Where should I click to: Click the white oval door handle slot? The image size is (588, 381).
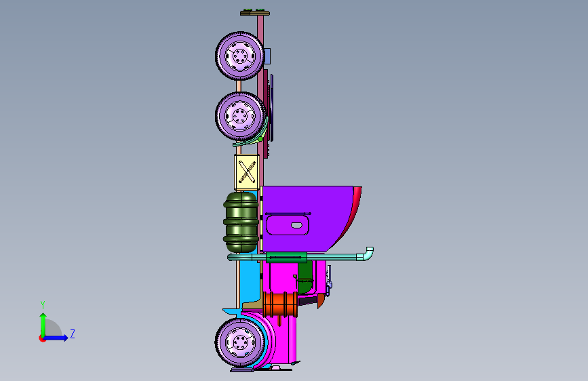pyautogui.click(x=296, y=225)
